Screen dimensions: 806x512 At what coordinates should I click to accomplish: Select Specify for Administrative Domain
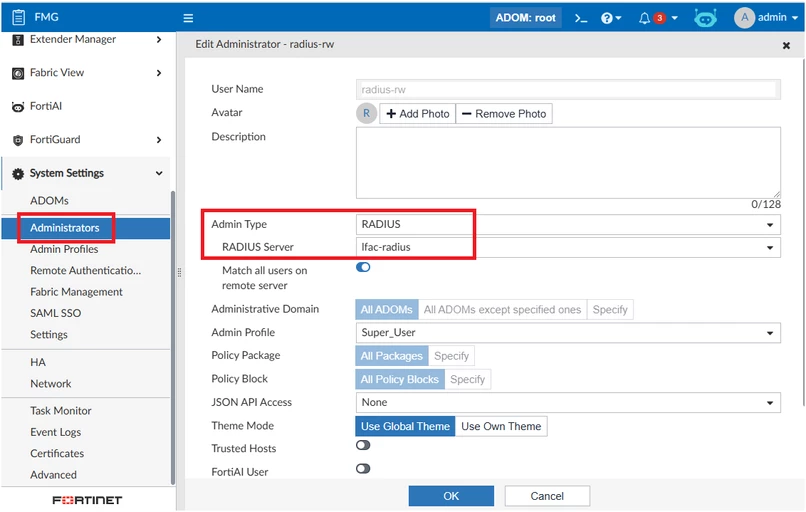click(x=610, y=309)
